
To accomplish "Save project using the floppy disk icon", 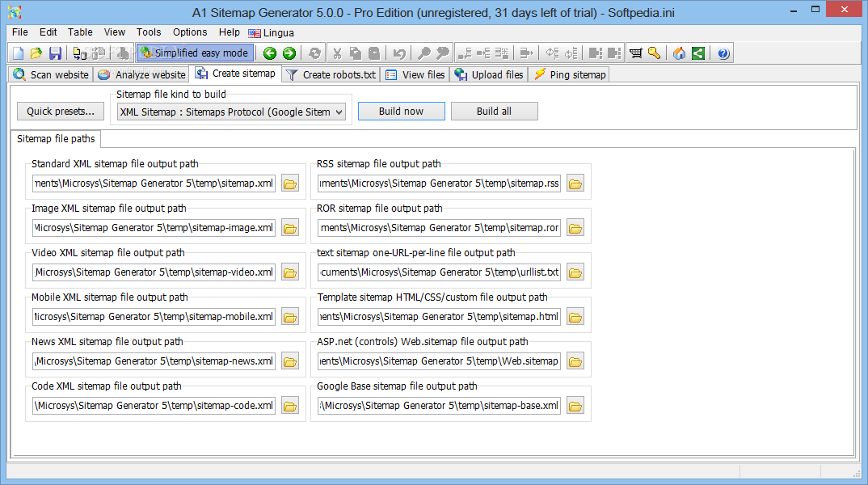I will [55, 53].
